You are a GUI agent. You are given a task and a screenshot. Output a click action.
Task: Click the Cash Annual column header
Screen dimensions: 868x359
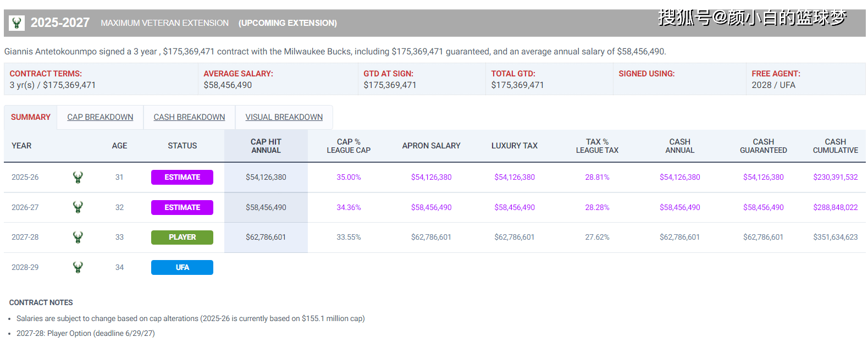(x=680, y=146)
